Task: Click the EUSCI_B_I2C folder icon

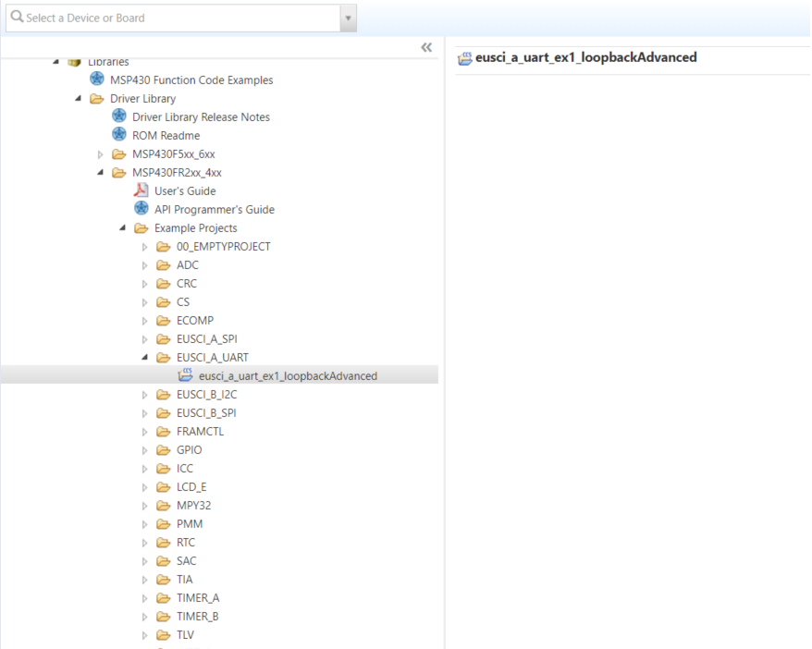Action: 164,395
